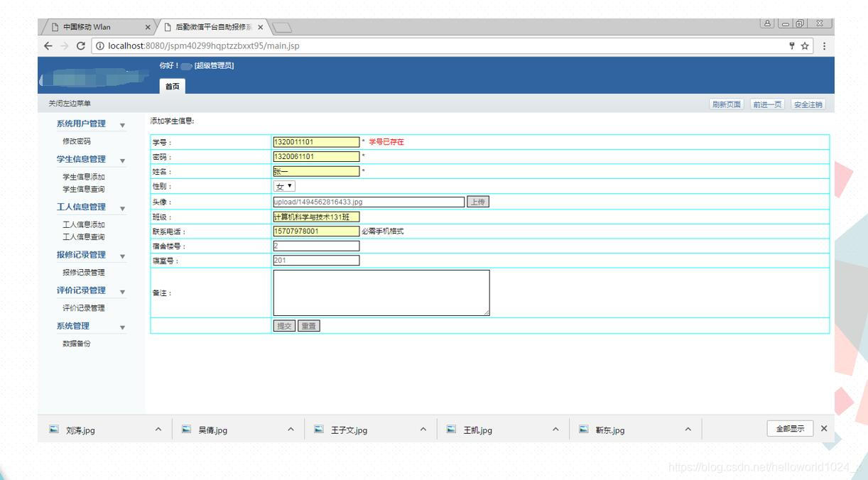Image resolution: width=868 pixels, height=480 pixels.
Task: Reload the page with the refresh icon
Action: 82,46
